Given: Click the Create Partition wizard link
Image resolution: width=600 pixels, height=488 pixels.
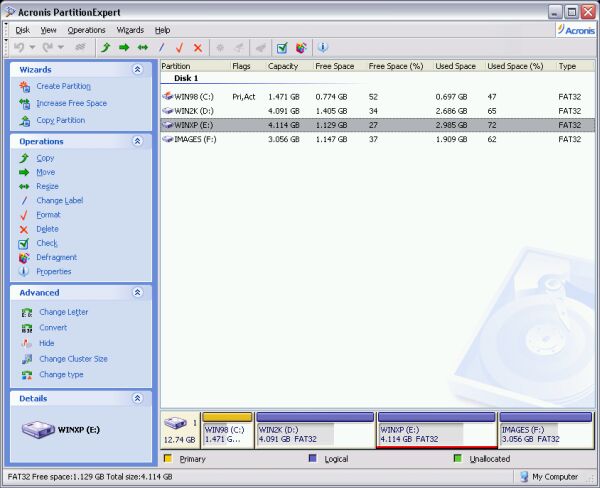Looking at the screenshot, I should coord(63,87).
